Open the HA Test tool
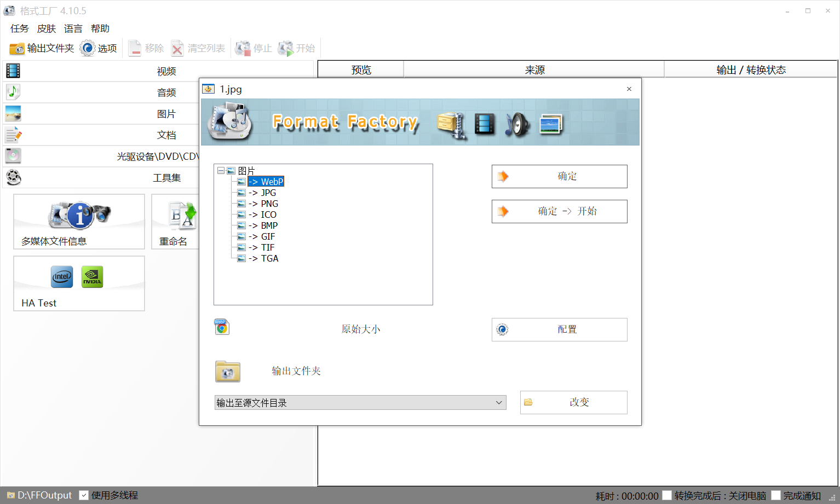Screen dimensions: 840x504 (x=79, y=283)
